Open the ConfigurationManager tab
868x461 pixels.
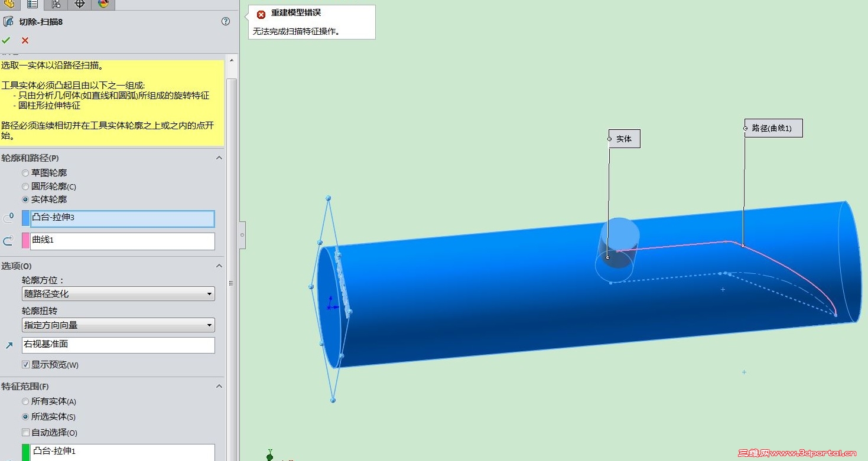[56, 4]
